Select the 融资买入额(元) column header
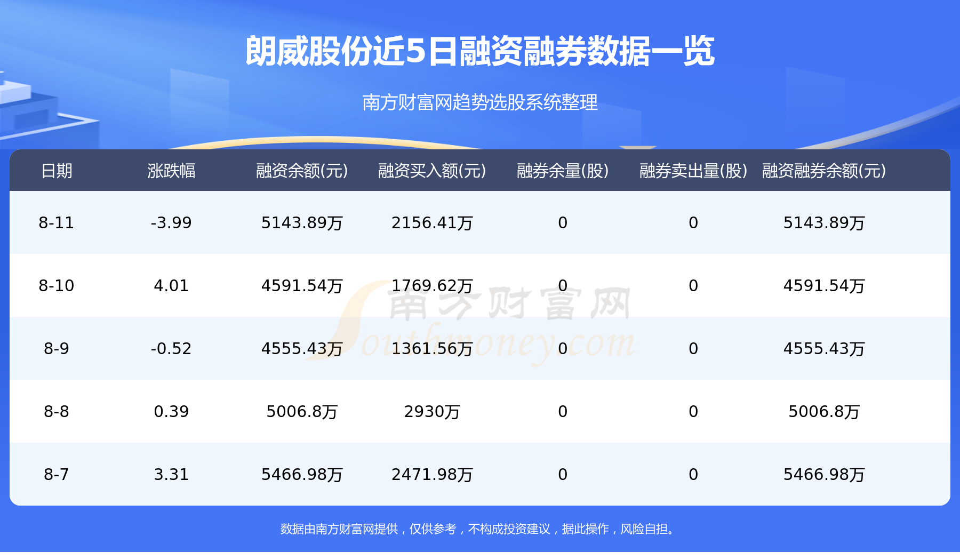Image resolution: width=960 pixels, height=560 pixels. pyautogui.click(x=432, y=171)
